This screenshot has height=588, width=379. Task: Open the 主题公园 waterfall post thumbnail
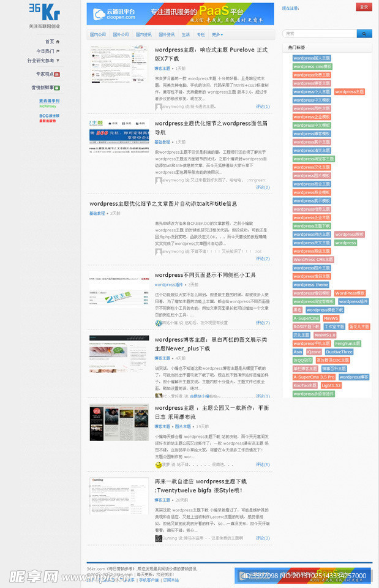tap(119, 422)
